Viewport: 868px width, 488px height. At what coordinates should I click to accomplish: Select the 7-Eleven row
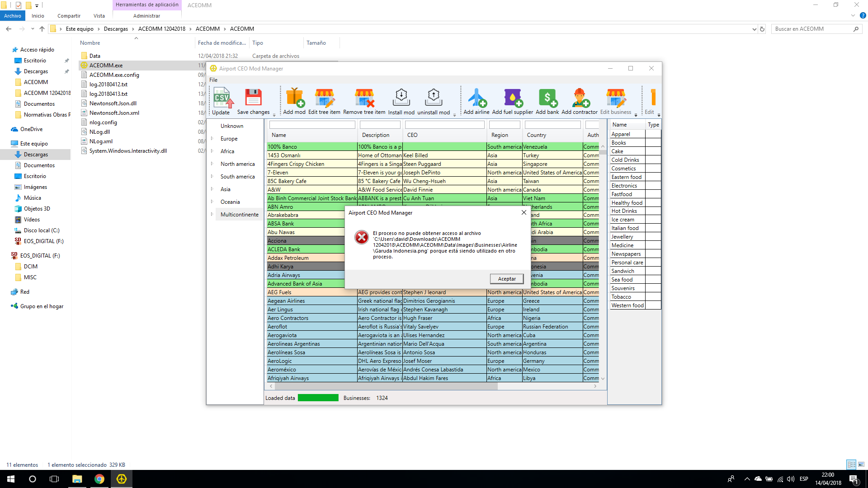click(433, 173)
